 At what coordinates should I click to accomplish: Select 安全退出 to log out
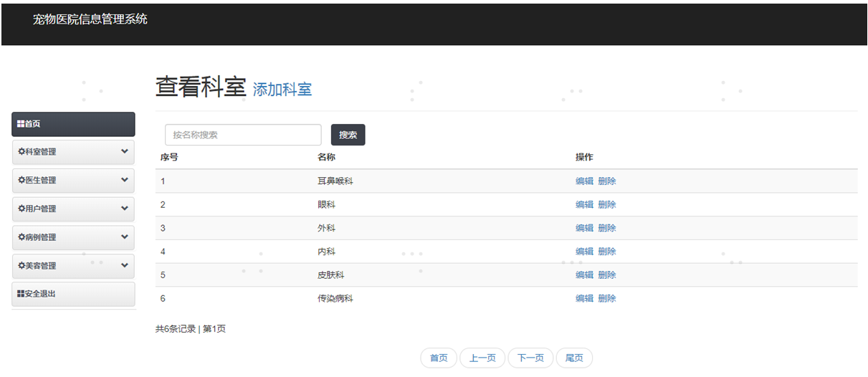(73, 294)
